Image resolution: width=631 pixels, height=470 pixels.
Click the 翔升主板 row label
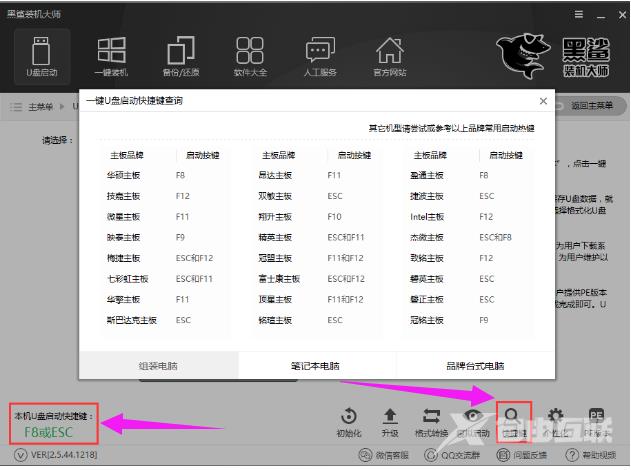pyautogui.click(x=275, y=217)
